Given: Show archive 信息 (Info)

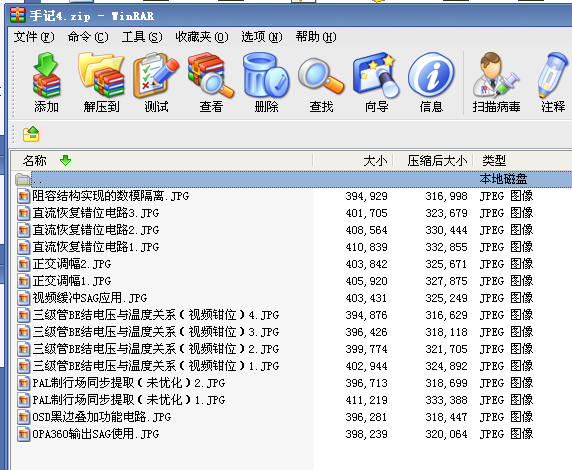Looking at the screenshot, I should pos(431,82).
